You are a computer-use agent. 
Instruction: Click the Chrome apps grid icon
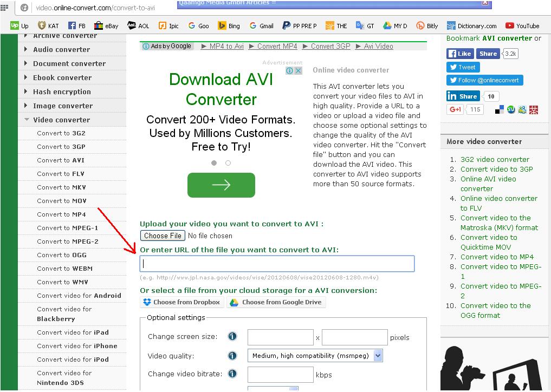point(4,8)
